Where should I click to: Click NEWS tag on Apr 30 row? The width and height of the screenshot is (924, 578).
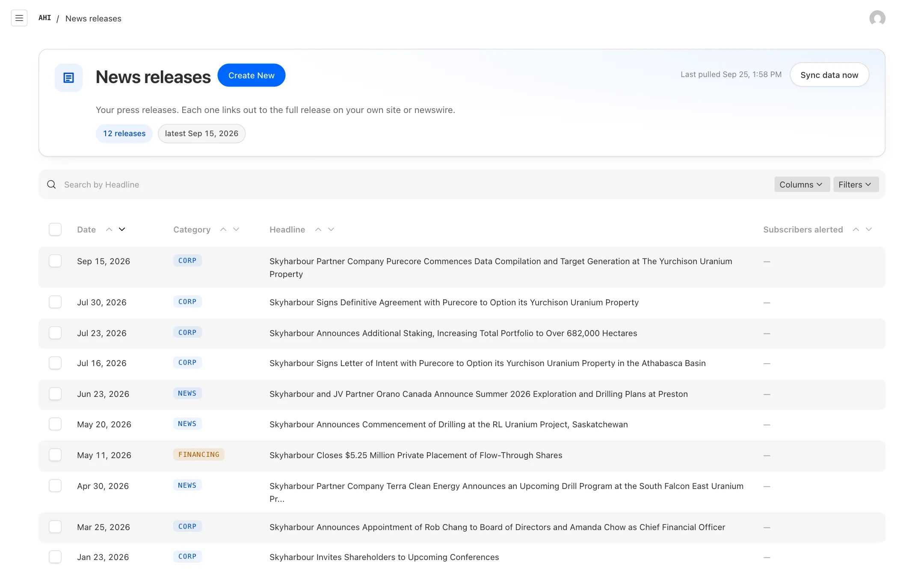pyautogui.click(x=187, y=486)
